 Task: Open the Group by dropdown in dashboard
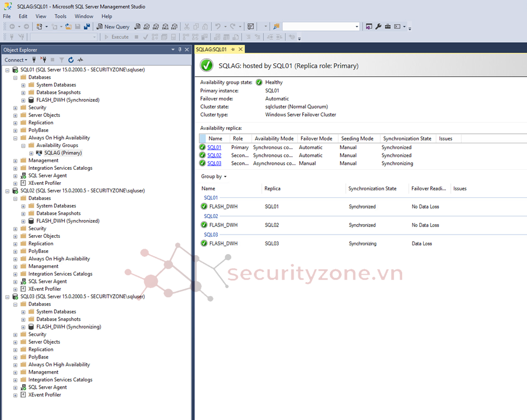pos(214,177)
